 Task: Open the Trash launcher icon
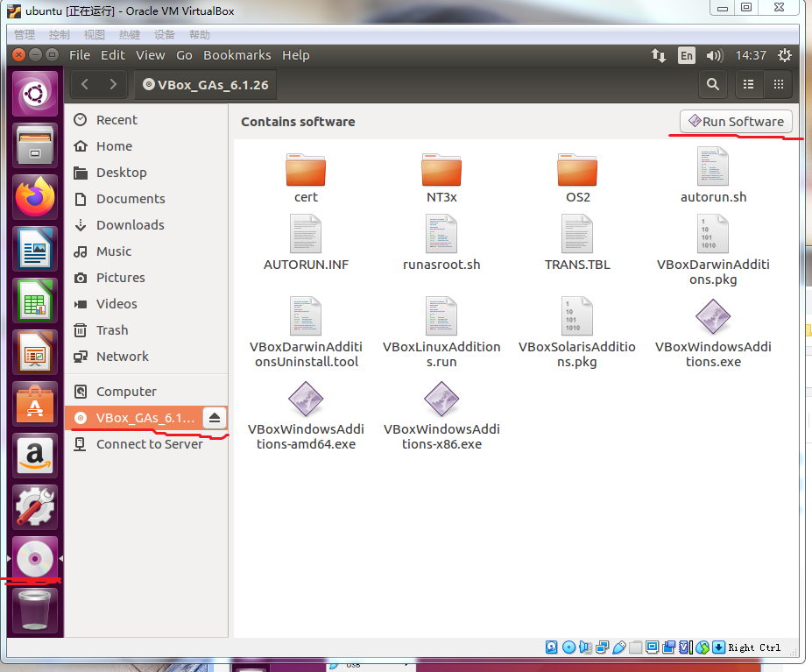pos(35,611)
